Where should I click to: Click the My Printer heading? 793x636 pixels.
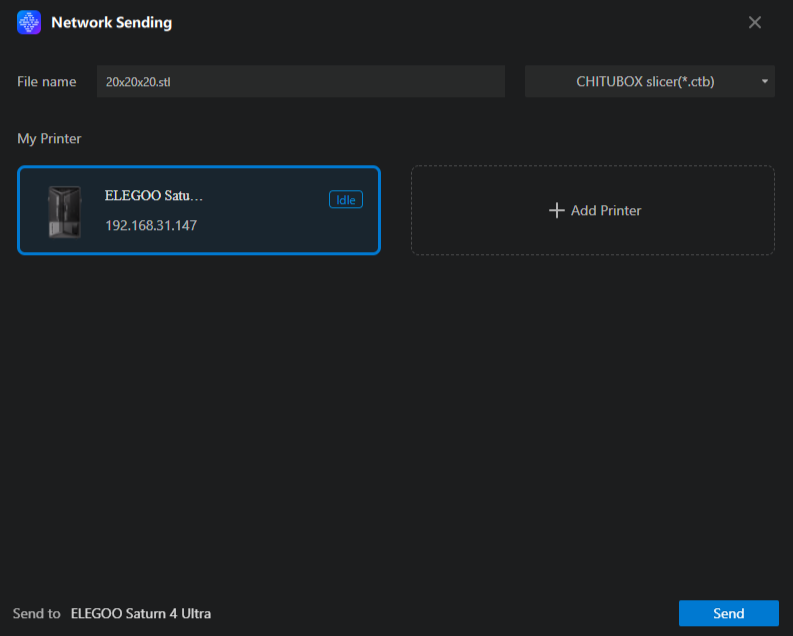(x=49, y=139)
